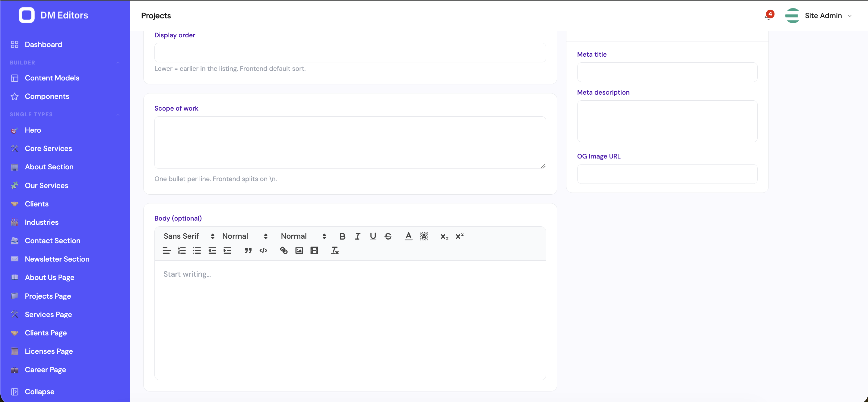
Task: Click the Site Admin avatar
Action: click(x=792, y=15)
